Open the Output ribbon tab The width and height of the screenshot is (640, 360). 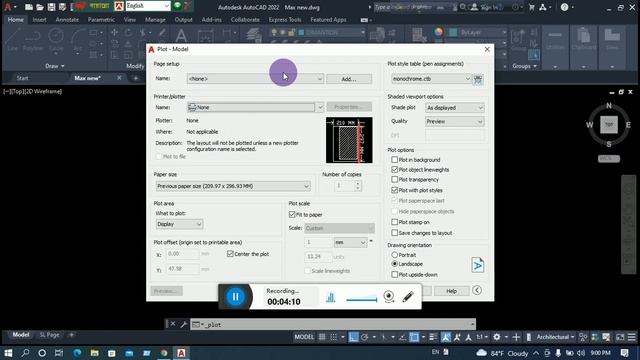pos(183,20)
